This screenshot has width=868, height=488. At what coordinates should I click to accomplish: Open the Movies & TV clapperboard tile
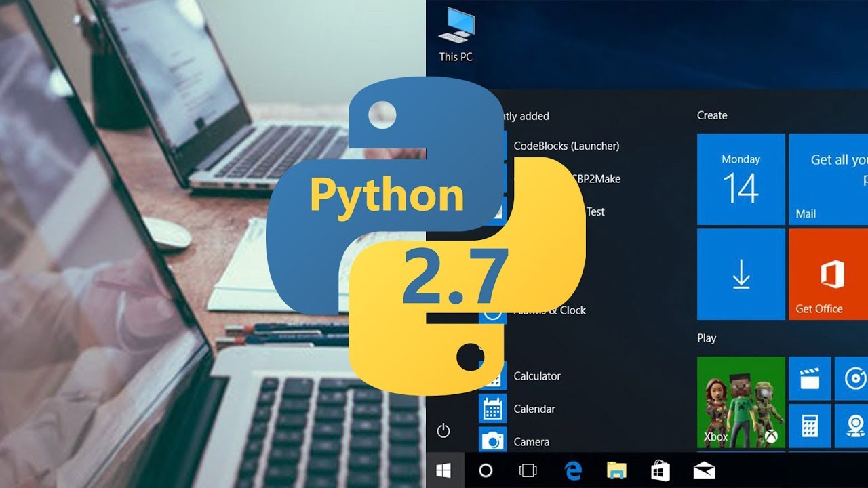(810, 378)
